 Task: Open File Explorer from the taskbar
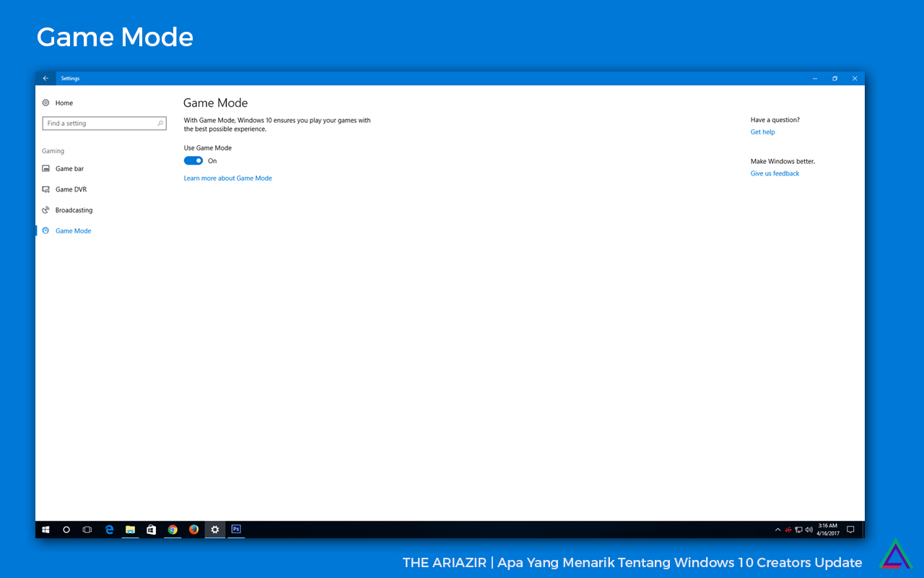[131, 530]
